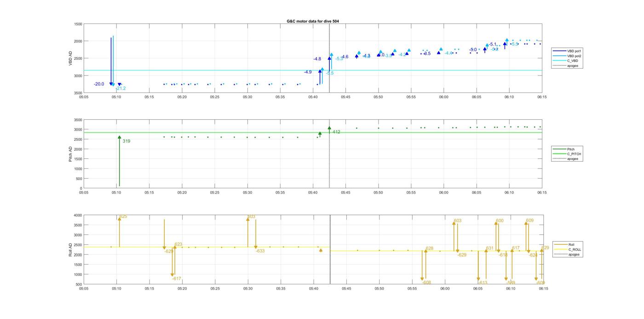Viewport: 644px width, 319px height.
Task: Click the "-613" roll data label
Action: click(x=483, y=283)
